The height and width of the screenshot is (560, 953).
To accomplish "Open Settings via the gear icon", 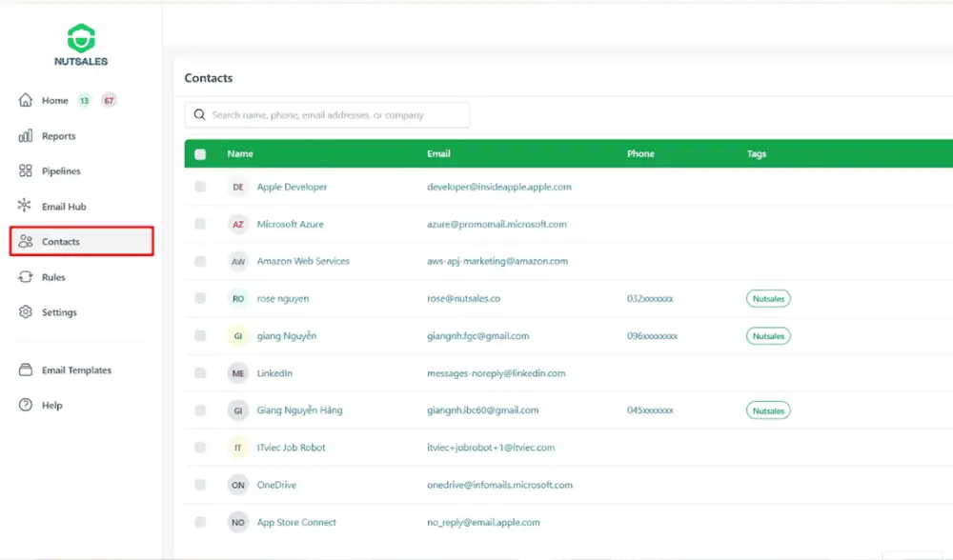I will coord(26,312).
